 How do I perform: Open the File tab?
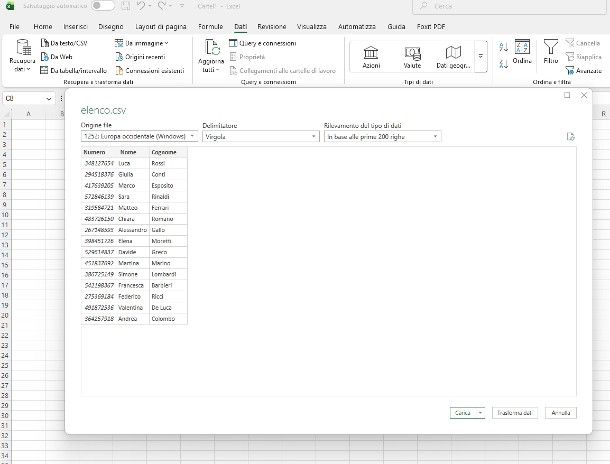tap(14, 26)
